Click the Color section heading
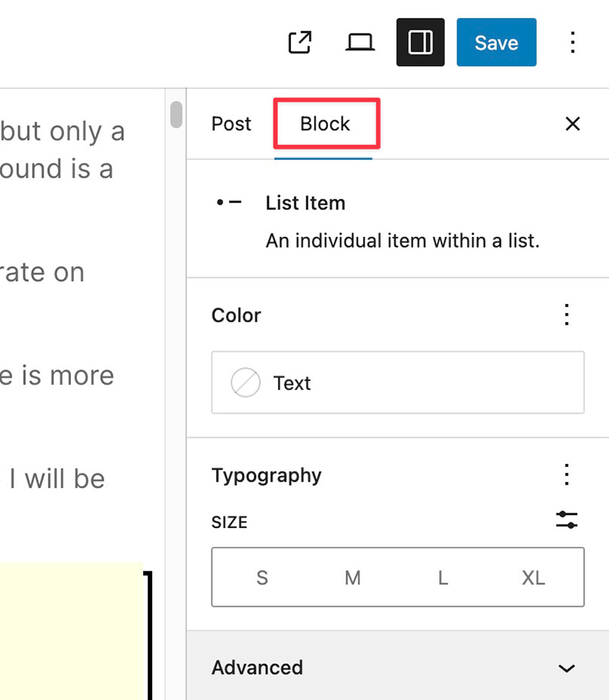Image resolution: width=609 pixels, height=700 pixels. coord(236,315)
